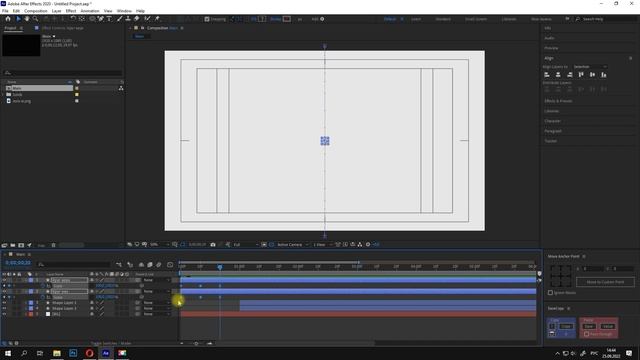Click the Move to Custom Point button

[x=605, y=282]
